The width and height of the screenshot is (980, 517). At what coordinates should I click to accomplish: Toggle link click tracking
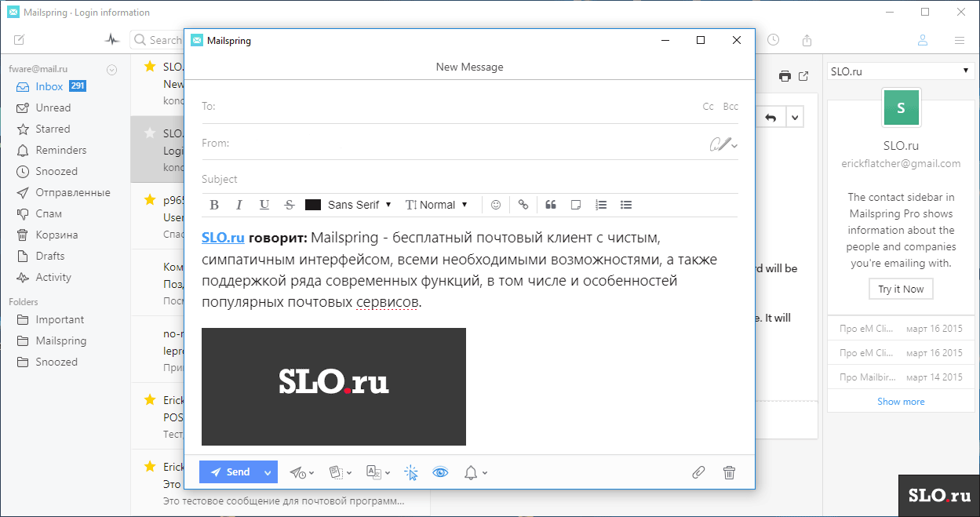click(411, 472)
